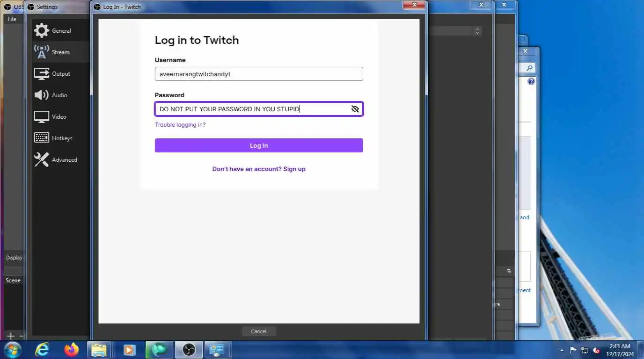Open the green app on taskbar

(159, 350)
